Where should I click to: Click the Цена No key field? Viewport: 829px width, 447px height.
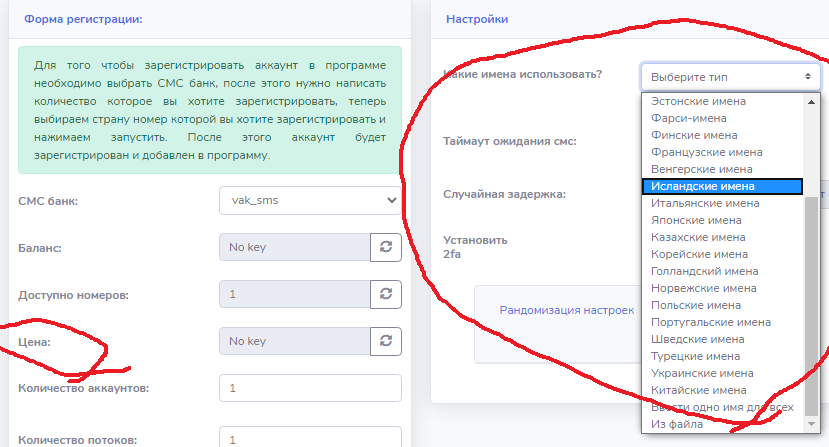coord(294,341)
